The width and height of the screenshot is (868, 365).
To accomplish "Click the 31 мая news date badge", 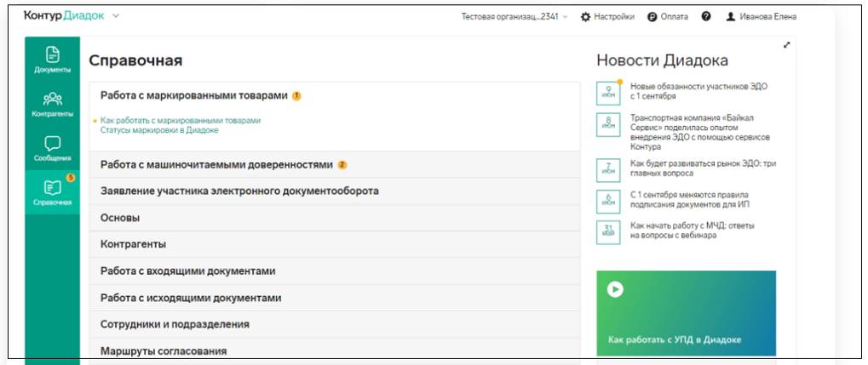I will click(x=608, y=232).
